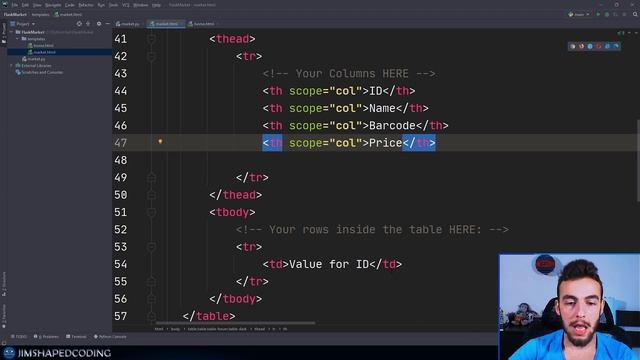Open the Help menu

pos(156,5)
